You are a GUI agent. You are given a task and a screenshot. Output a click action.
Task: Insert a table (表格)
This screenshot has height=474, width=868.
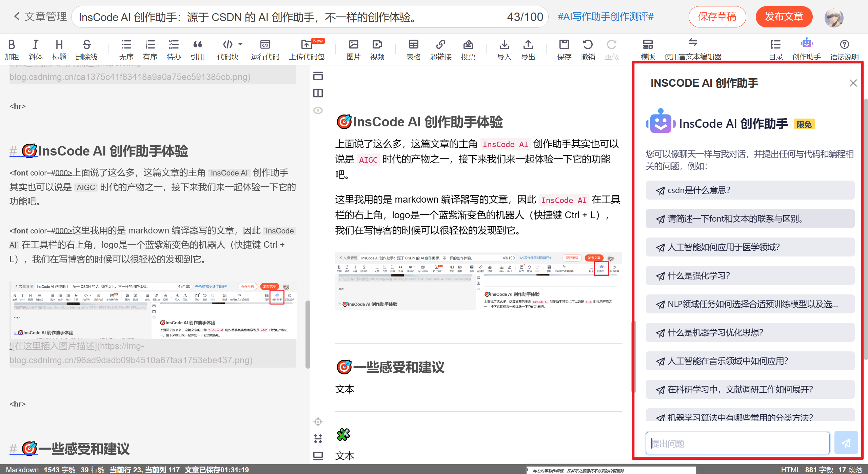click(413, 49)
